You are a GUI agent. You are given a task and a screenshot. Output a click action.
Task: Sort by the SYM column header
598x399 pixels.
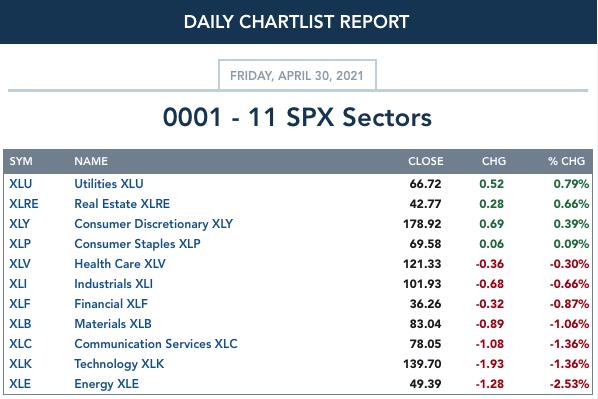click(21, 161)
